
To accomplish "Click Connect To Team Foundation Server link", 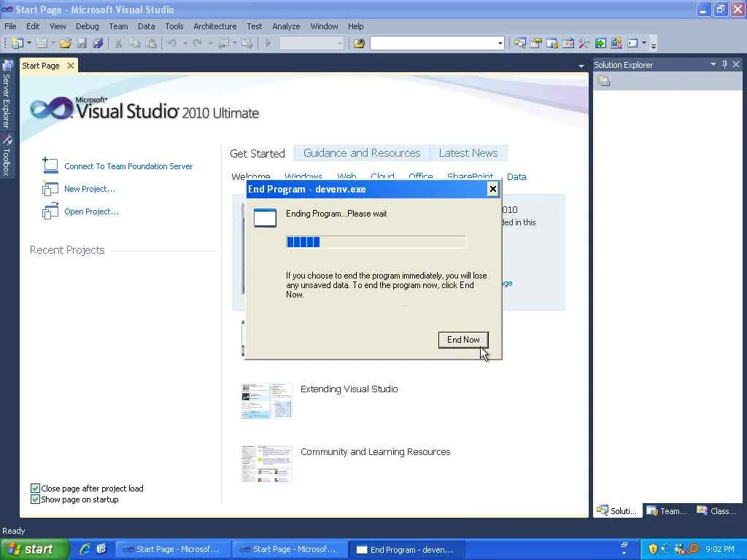I will pos(128,166).
